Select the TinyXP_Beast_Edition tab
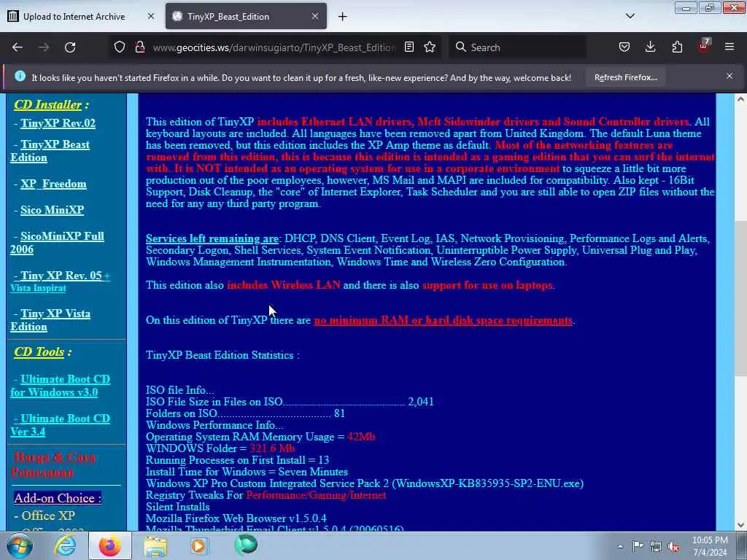The width and height of the screenshot is (747, 560). [246, 17]
